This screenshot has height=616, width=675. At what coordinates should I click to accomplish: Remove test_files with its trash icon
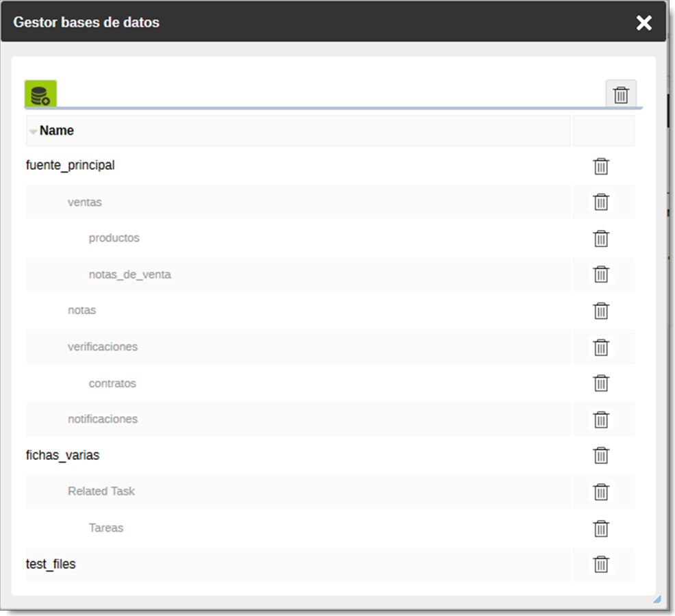[x=600, y=564]
